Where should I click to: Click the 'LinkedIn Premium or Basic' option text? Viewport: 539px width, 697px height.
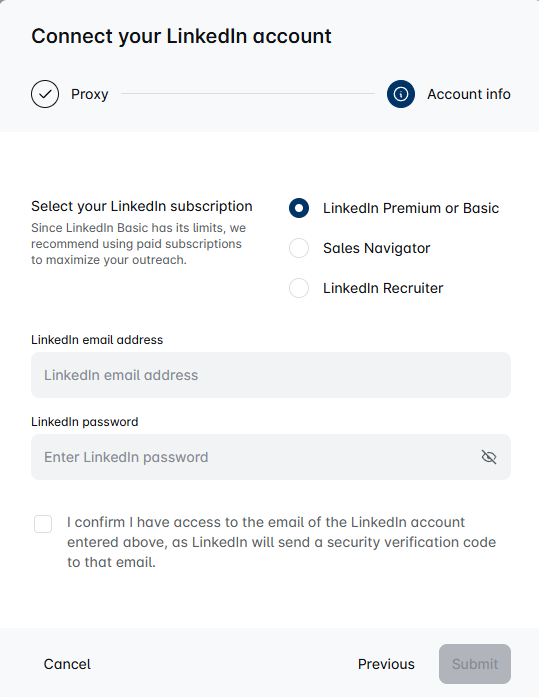(411, 208)
